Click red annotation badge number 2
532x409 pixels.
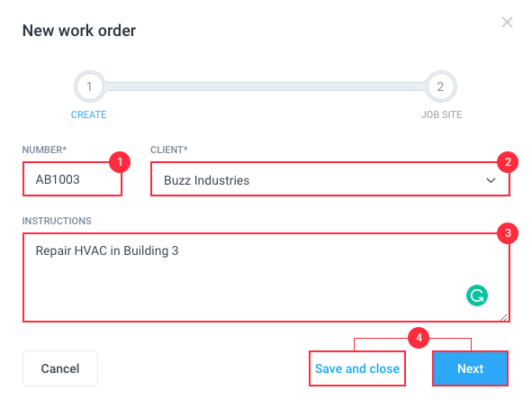508,162
